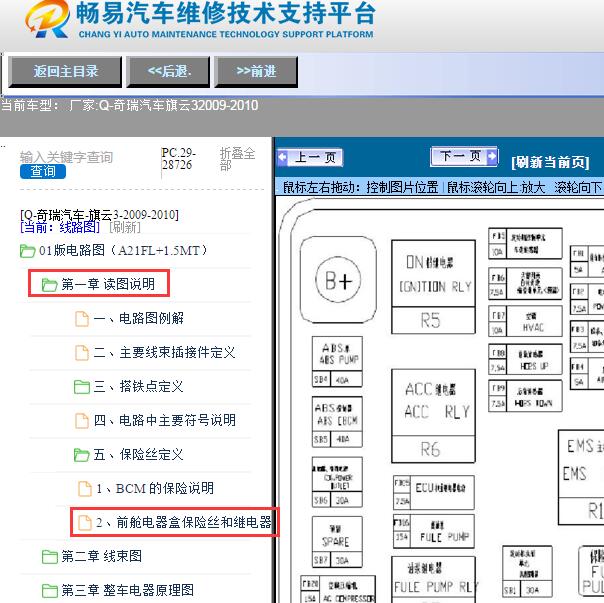The height and width of the screenshot is (603, 604).
Task: Click the folder icon beside 01版电路图
Action: (27, 251)
